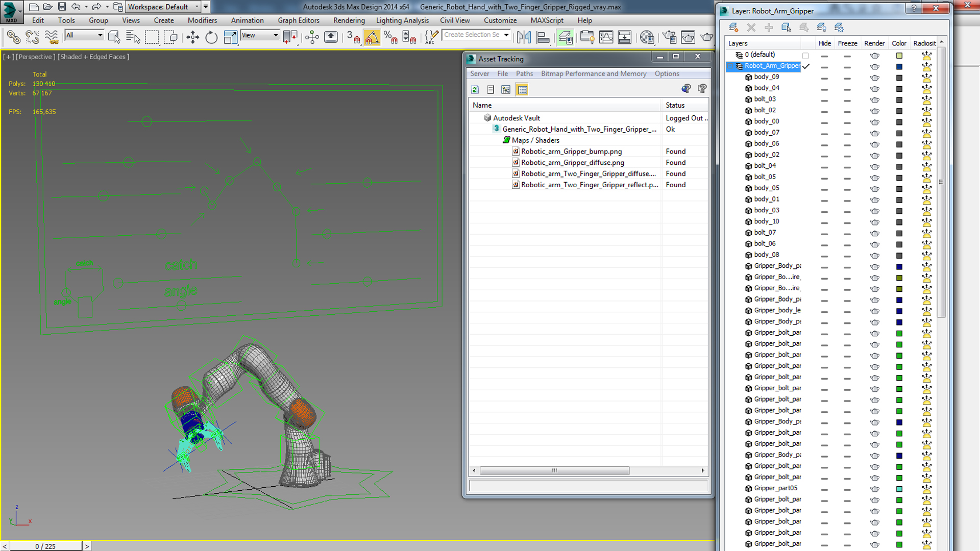Toggle Radiosity icon for body_07
The width and height of the screenshot is (980, 551).
click(926, 133)
